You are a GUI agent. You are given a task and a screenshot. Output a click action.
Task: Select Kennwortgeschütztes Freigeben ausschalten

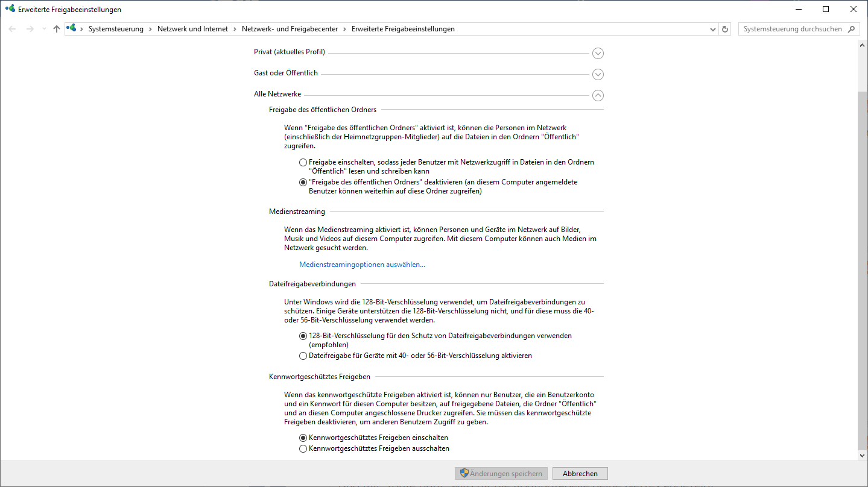point(303,449)
